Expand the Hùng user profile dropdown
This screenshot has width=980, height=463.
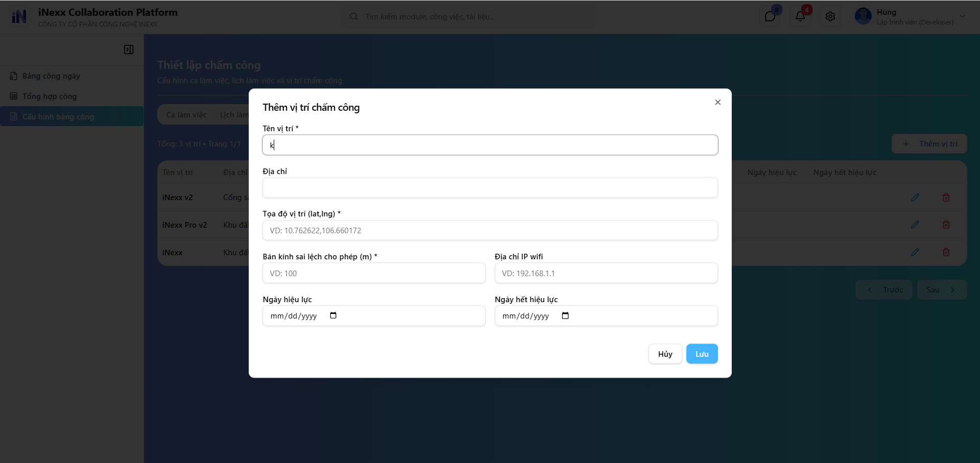[962, 16]
